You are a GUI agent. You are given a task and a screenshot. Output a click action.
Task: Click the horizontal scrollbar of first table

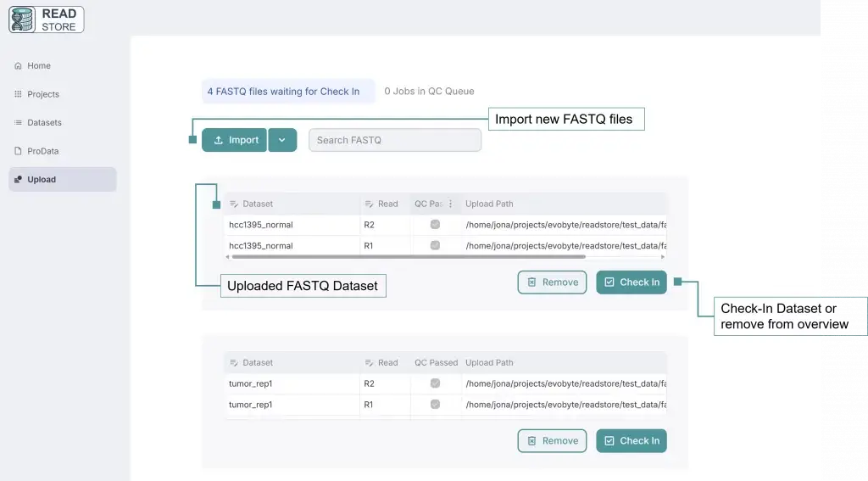pos(407,256)
